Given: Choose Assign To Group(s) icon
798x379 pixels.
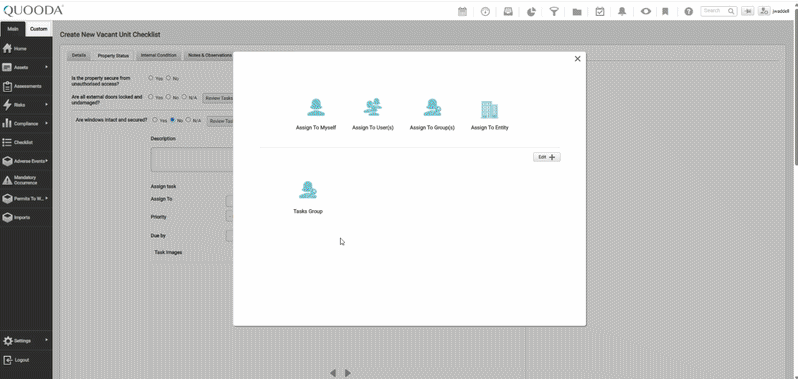Looking at the screenshot, I should click(432, 107).
